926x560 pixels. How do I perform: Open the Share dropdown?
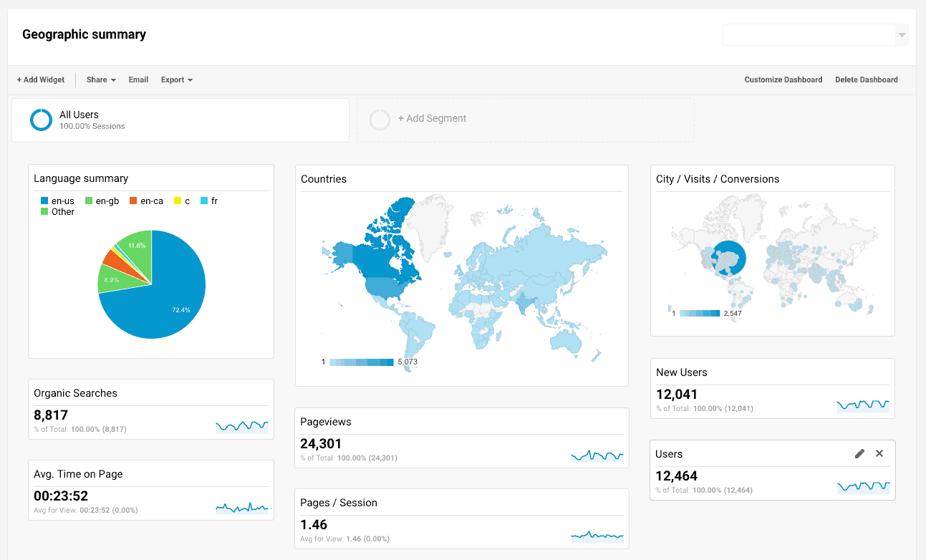pos(100,79)
